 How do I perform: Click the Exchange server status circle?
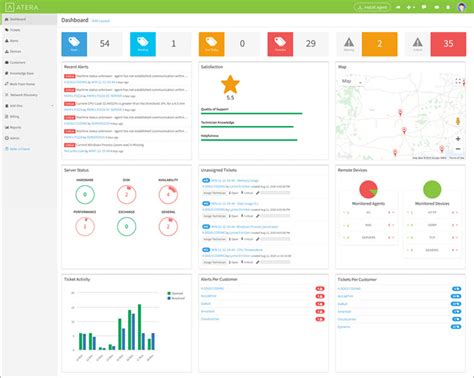point(126,226)
